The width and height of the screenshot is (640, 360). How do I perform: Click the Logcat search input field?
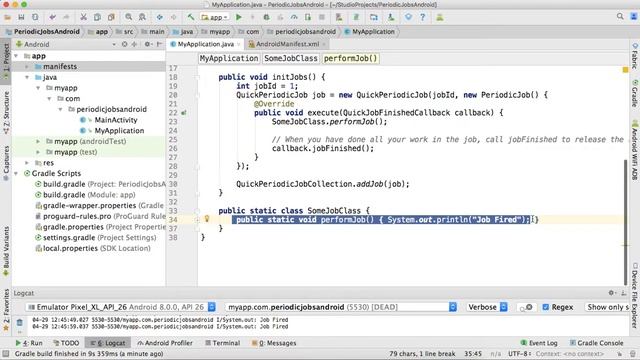(x=527, y=307)
